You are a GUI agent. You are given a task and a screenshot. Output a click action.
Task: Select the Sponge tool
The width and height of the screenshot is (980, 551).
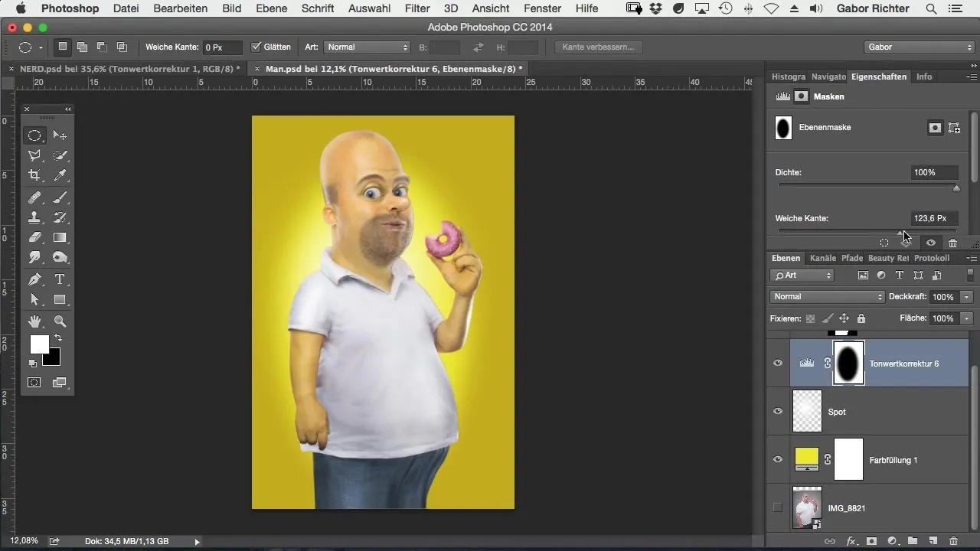coord(60,257)
